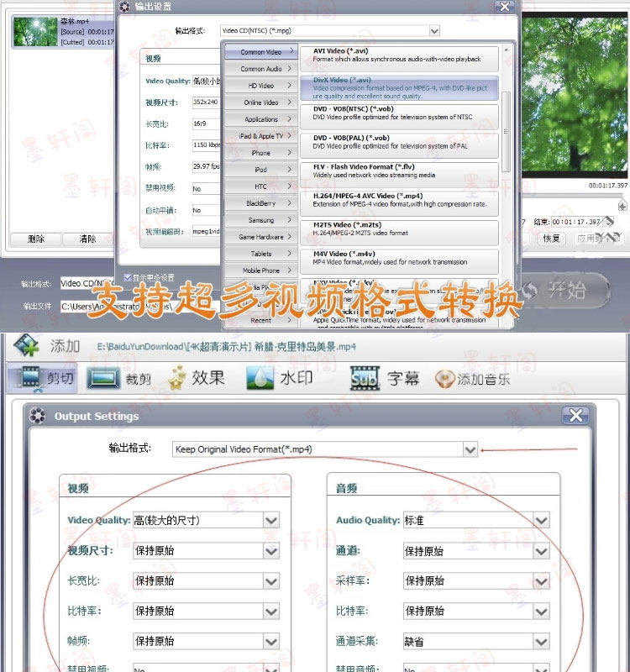Switch to the 效果 effects tab
630x672 pixels.
coord(197,378)
